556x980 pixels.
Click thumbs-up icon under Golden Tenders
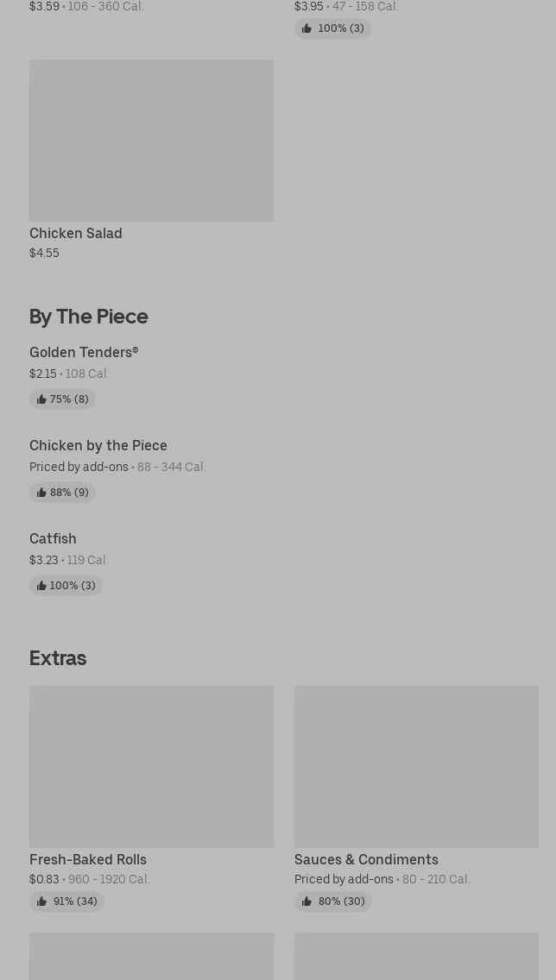41,399
